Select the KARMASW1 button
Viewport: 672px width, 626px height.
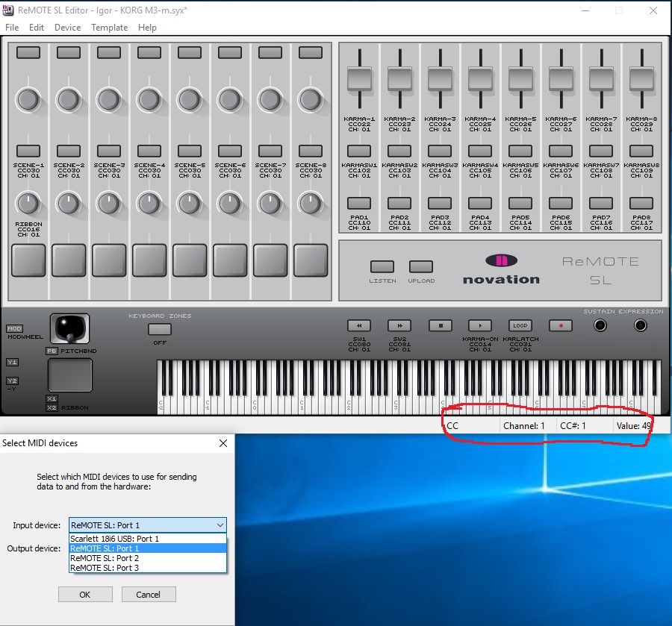pyautogui.click(x=359, y=151)
